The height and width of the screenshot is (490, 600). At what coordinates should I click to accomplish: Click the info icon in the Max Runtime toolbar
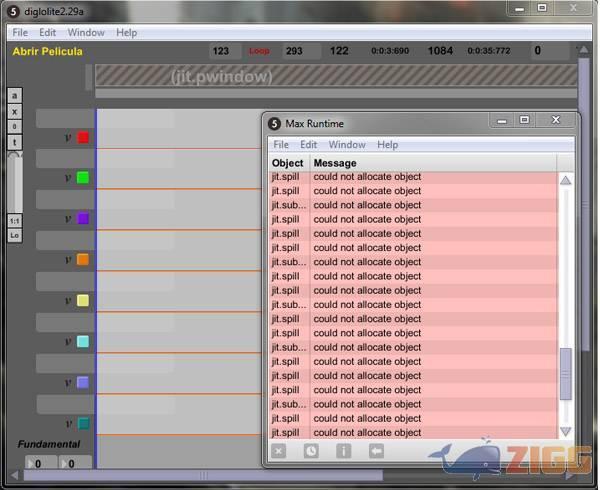(343, 451)
